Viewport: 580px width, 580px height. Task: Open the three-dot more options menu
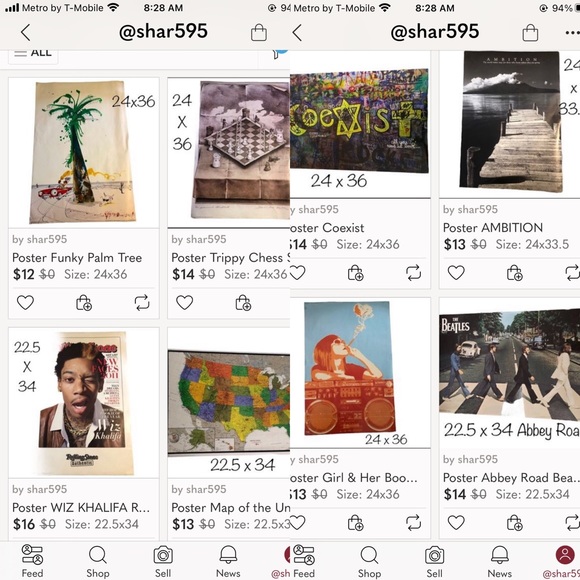(572, 33)
